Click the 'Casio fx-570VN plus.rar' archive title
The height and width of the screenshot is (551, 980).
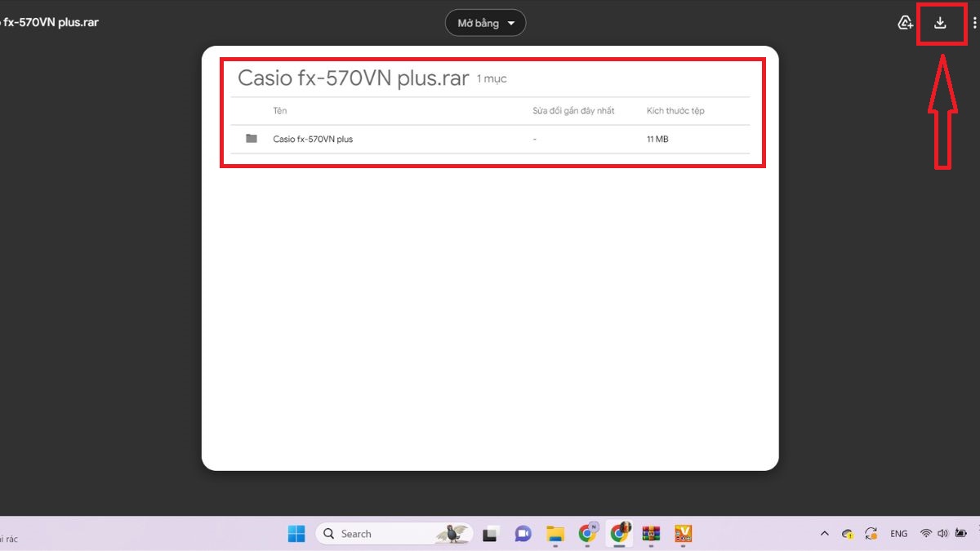[x=353, y=78]
